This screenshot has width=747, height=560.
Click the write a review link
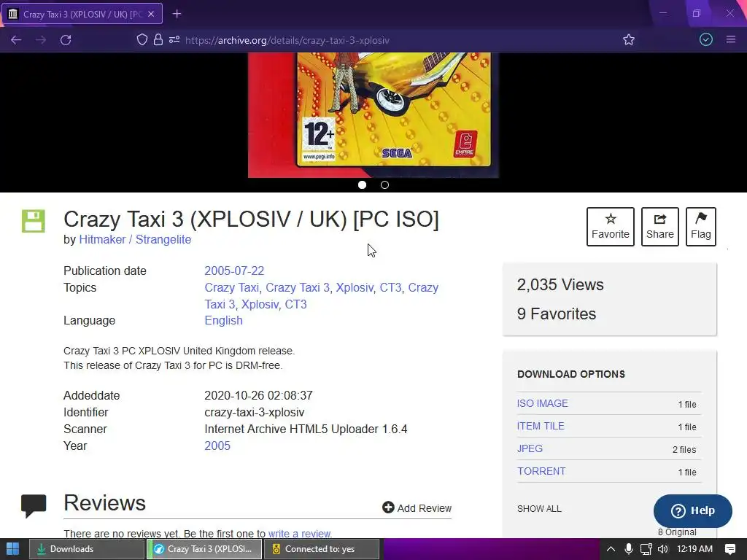tap(300, 534)
